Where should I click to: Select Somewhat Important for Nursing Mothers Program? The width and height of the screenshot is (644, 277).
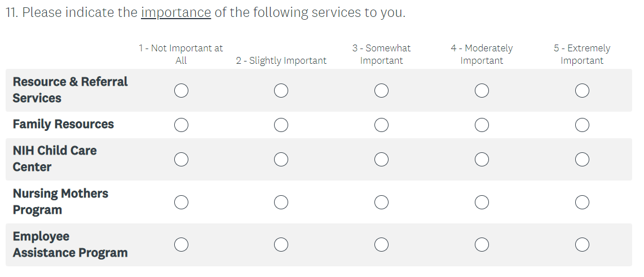point(381,202)
